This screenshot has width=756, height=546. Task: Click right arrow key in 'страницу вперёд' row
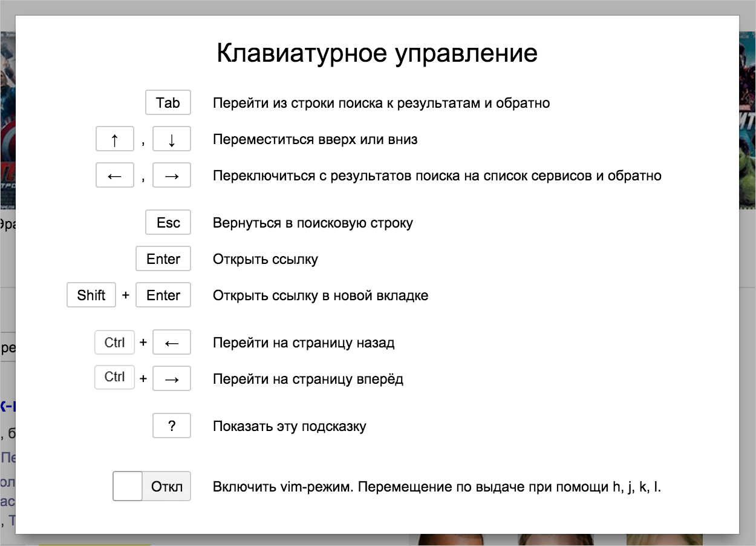click(172, 379)
